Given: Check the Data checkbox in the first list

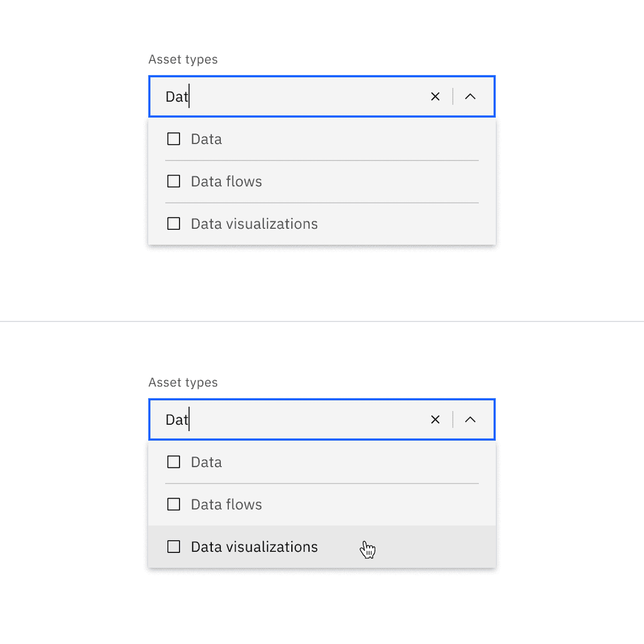Looking at the screenshot, I should [173, 139].
